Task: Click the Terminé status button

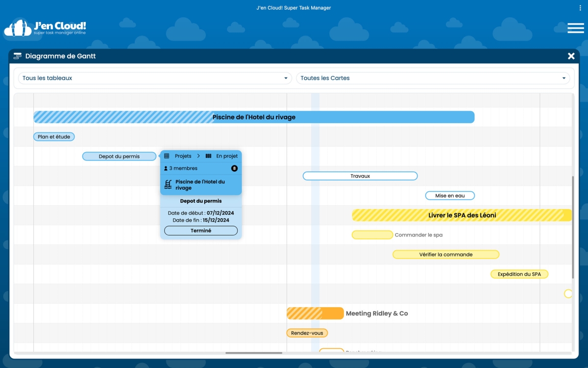Action: pyautogui.click(x=201, y=231)
